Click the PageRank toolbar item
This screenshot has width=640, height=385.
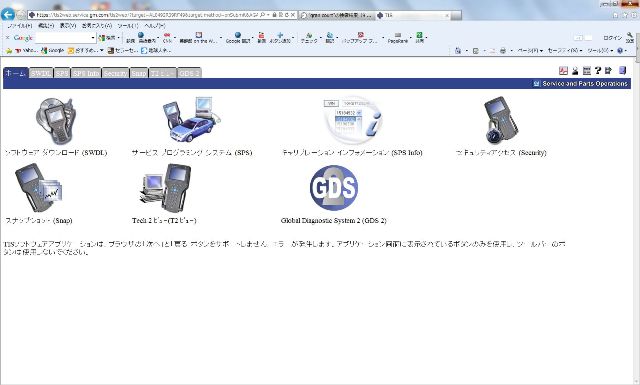(x=398, y=38)
